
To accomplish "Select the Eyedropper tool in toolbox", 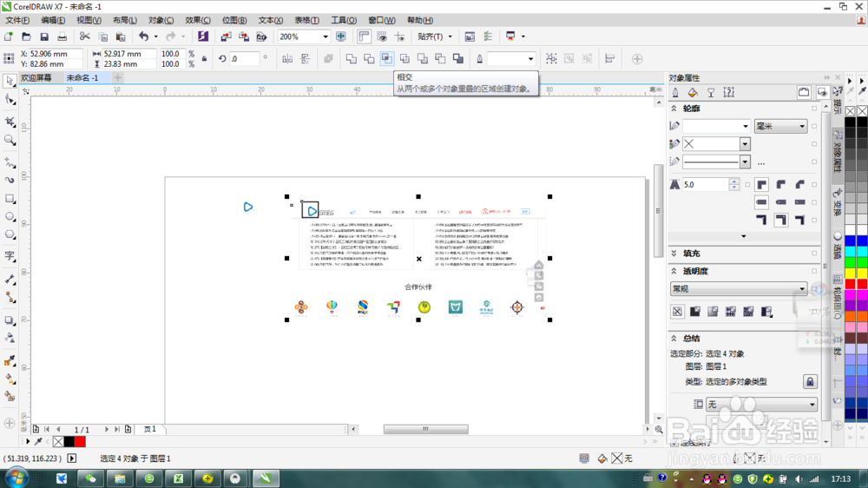I will [10, 361].
